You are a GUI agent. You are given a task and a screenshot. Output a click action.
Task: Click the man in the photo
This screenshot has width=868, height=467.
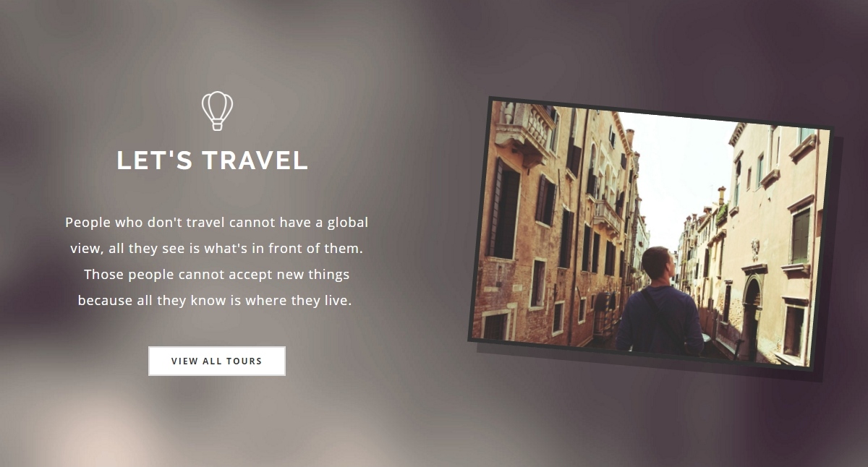click(659, 302)
